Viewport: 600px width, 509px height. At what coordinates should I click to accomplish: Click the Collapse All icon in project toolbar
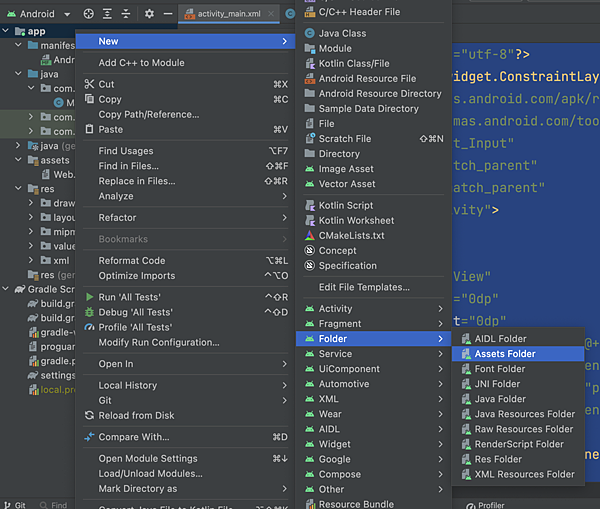(x=126, y=14)
